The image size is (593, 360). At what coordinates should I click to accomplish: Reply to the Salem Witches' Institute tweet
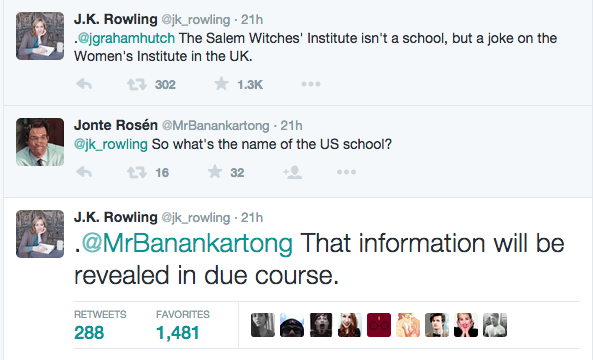pos(84,84)
